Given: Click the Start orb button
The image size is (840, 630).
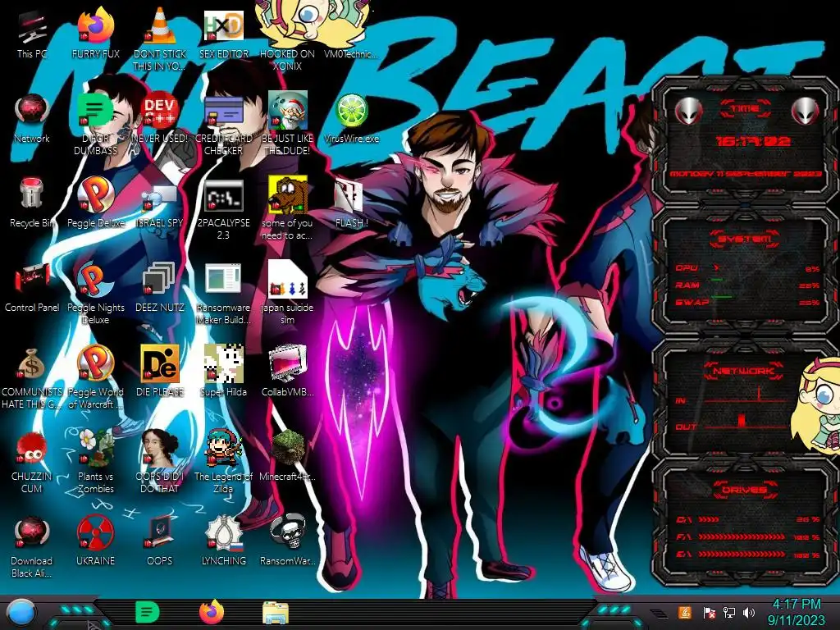Looking at the screenshot, I should click(21, 613).
